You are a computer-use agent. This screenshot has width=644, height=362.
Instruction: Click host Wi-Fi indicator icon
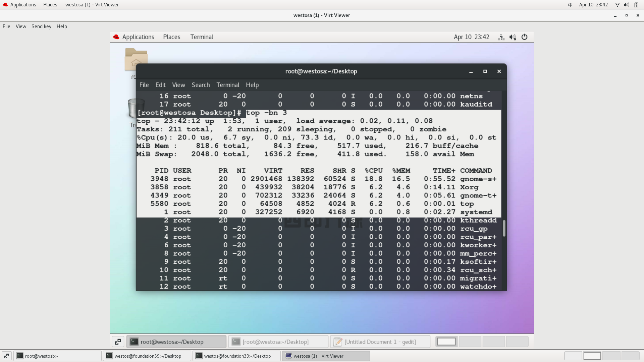(617, 5)
